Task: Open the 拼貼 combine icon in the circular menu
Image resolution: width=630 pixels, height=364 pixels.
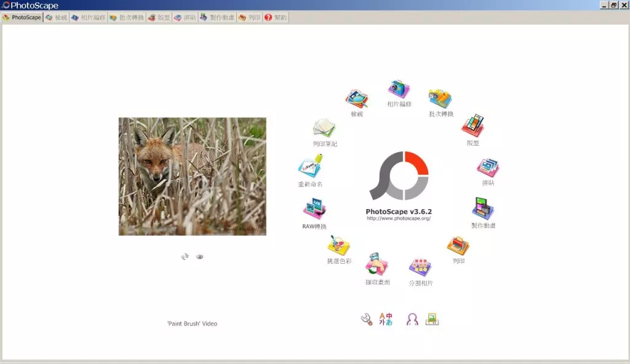Action: [x=488, y=168]
